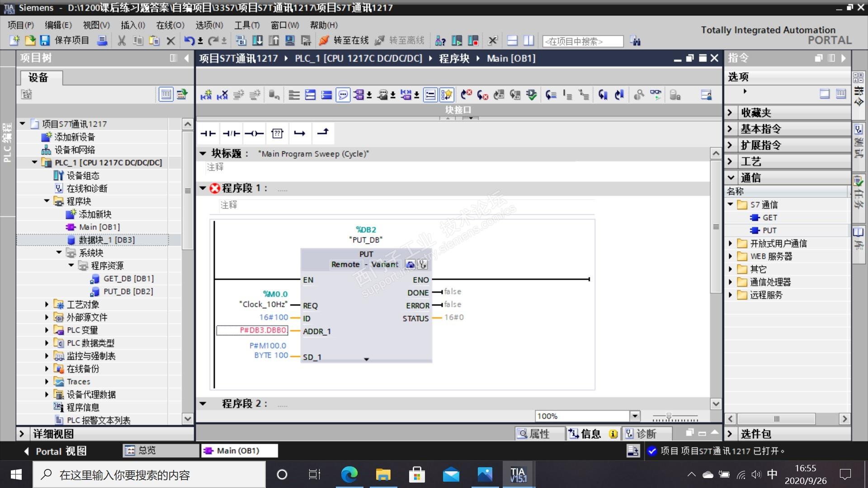Insert a normally open contact
Viewport: 868px width, 488px height.
pyautogui.click(x=208, y=133)
